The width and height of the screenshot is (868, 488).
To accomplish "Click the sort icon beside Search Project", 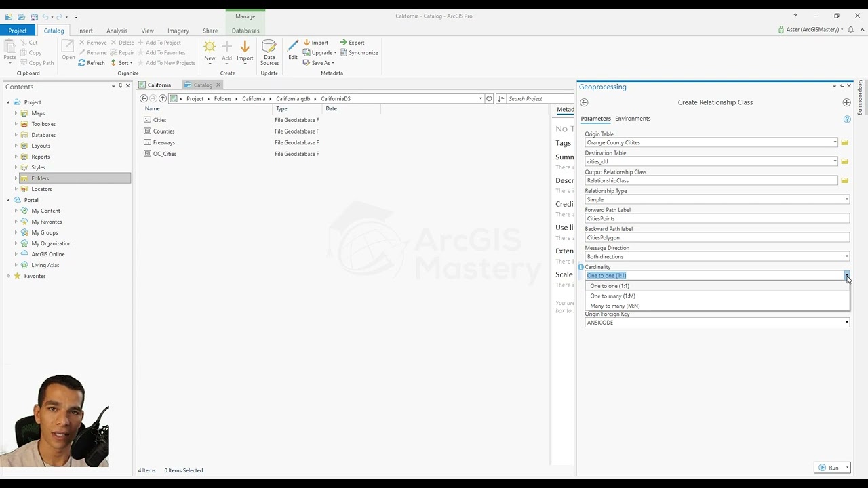I will click(x=501, y=99).
